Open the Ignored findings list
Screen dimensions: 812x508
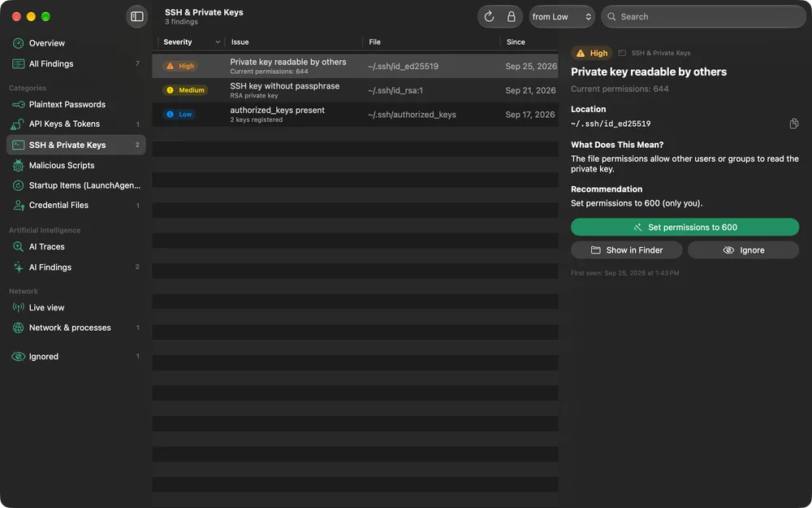click(x=76, y=357)
